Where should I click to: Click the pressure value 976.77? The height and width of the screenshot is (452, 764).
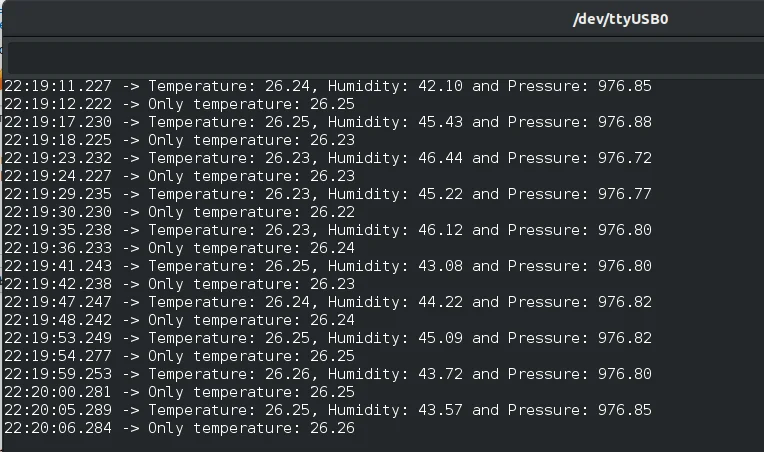point(624,194)
